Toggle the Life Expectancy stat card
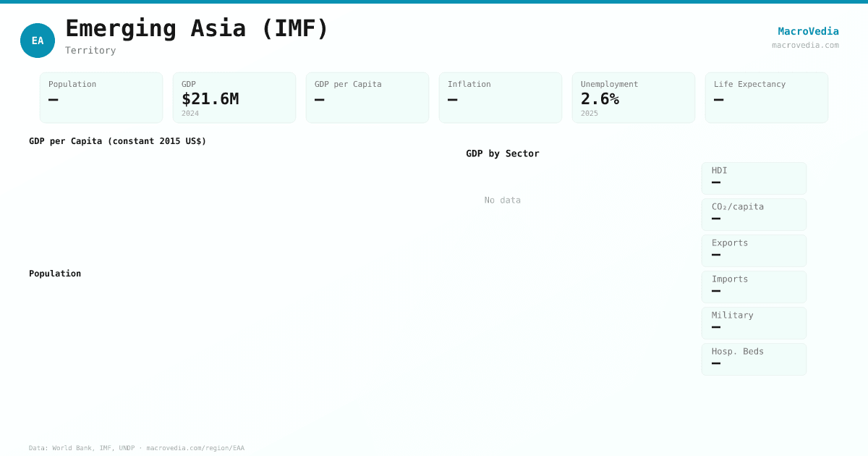This screenshot has height=456, width=868. (x=766, y=97)
